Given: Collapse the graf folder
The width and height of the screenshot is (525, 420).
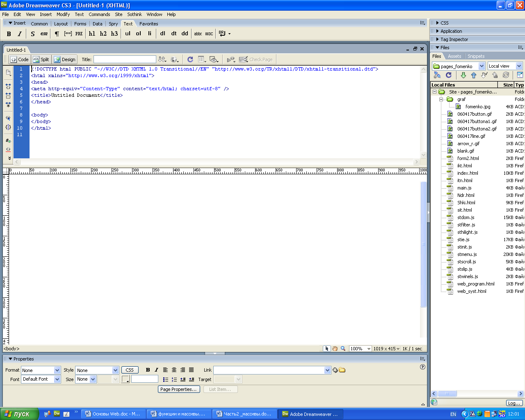Looking at the screenshot, I should (441, 99).
